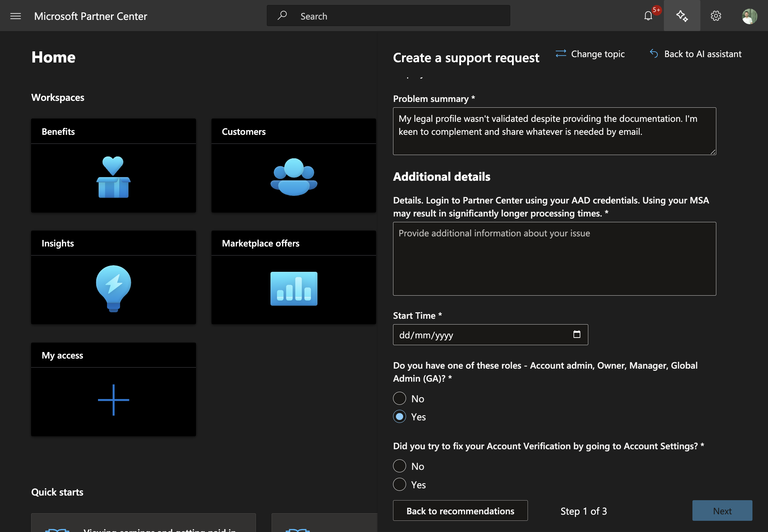Image resolution: width=768 pixels, height=532 pixels.
Task: Open the user profile avatar
Action: [x=750, y=16]
